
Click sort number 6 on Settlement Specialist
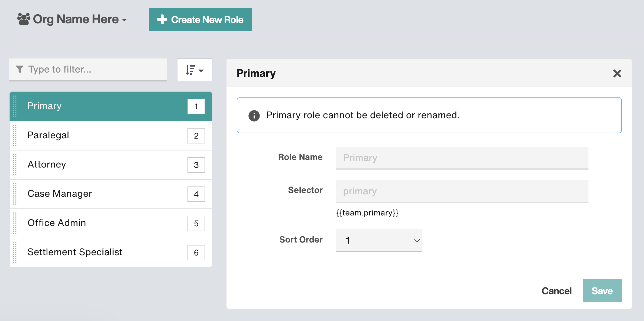coord(196,253)
